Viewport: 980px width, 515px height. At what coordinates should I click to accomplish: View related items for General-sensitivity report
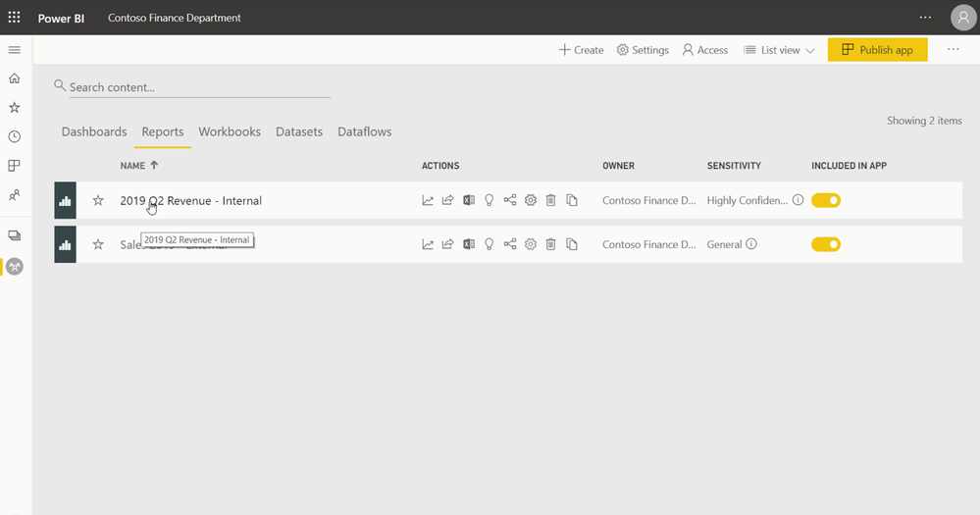click(x=510, y=243)
